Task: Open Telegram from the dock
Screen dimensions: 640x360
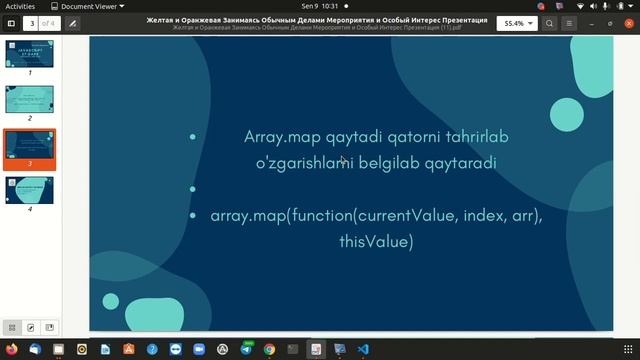Action: [x=246, y=349]
